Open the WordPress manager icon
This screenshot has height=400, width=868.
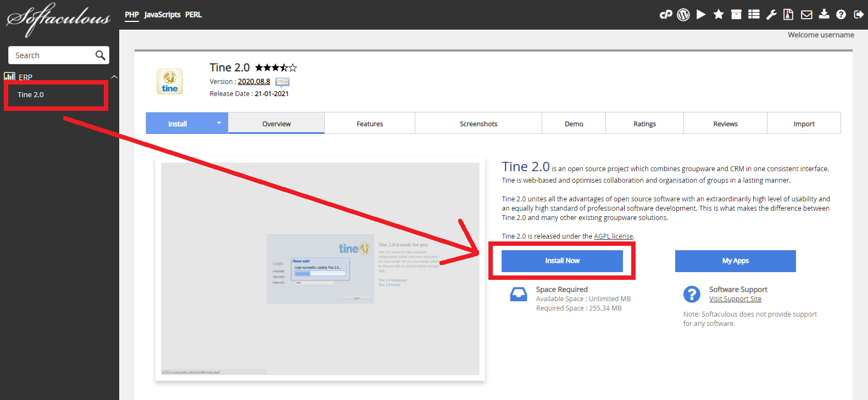coord(683,15)
